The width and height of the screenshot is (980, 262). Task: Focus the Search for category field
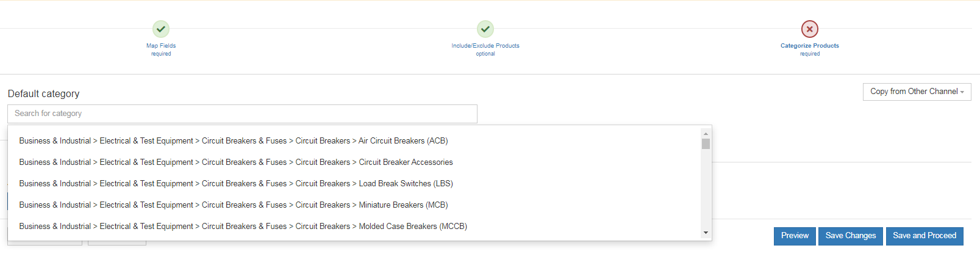coord(242,114)
